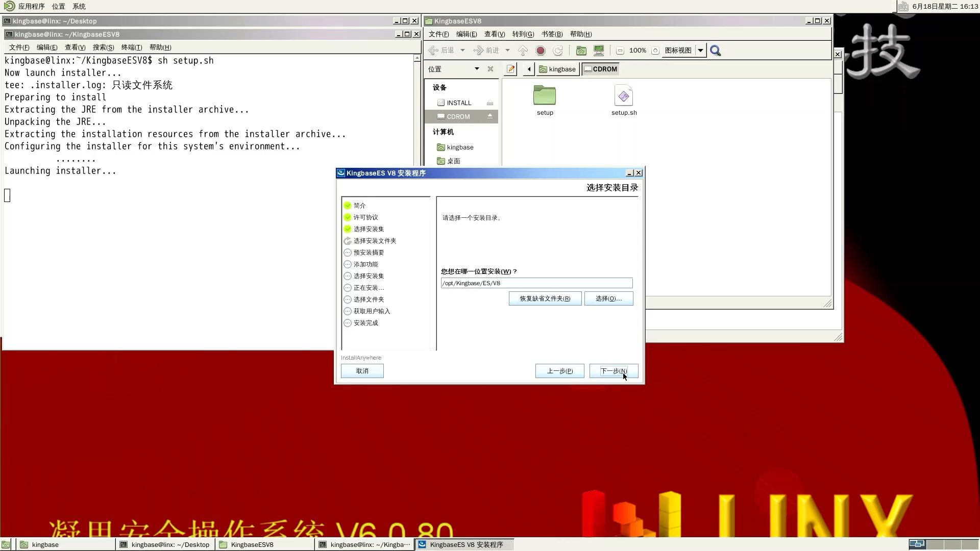Zoom in with the plus icon
The height and width of the screenshot is (551, 980).
click(x=655, y=51)
